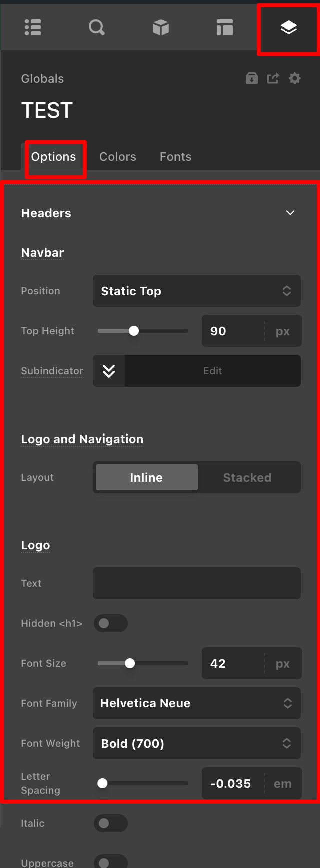Enable the Italic toggle
The height and width of the screenshot is (868, 320).
pyautogui.click(x=110, y=823)
